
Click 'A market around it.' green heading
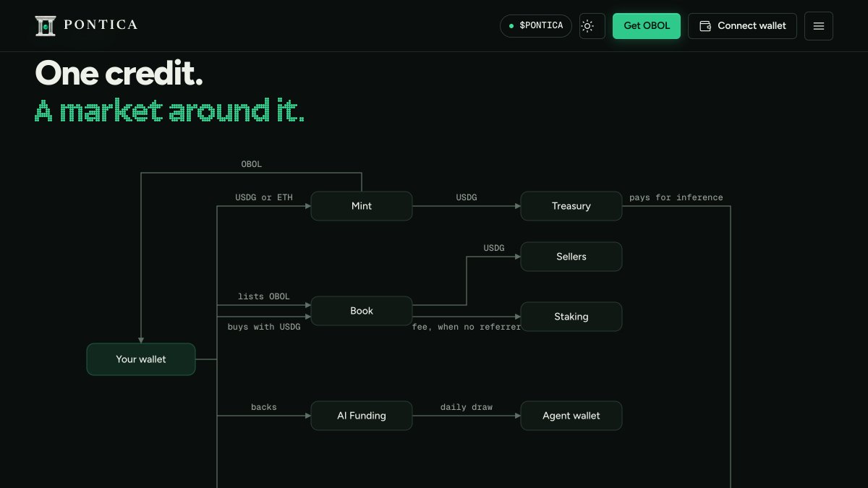170,111
